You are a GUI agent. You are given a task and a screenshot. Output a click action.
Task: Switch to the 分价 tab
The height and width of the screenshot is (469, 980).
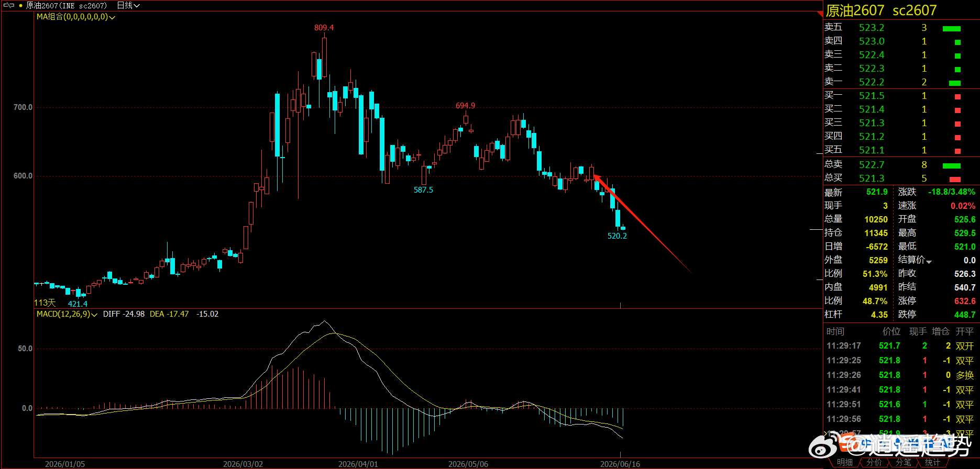click(x=874, y=462)
